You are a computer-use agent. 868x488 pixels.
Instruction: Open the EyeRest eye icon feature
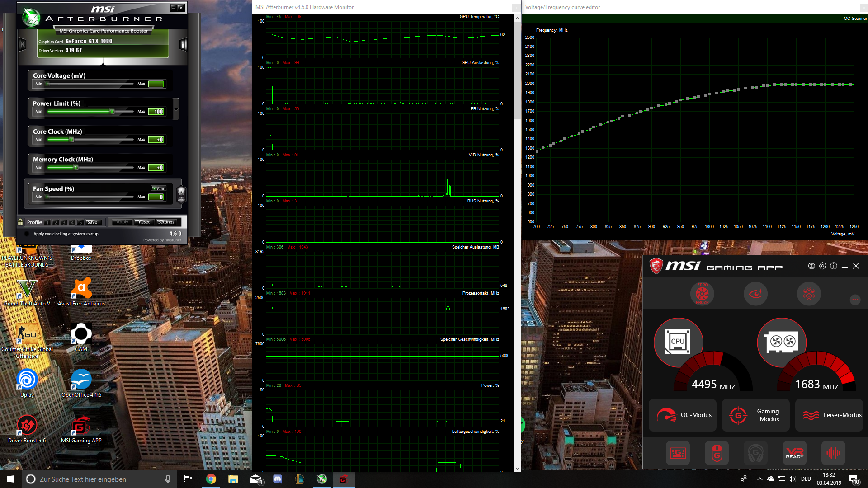coord(755,294)
